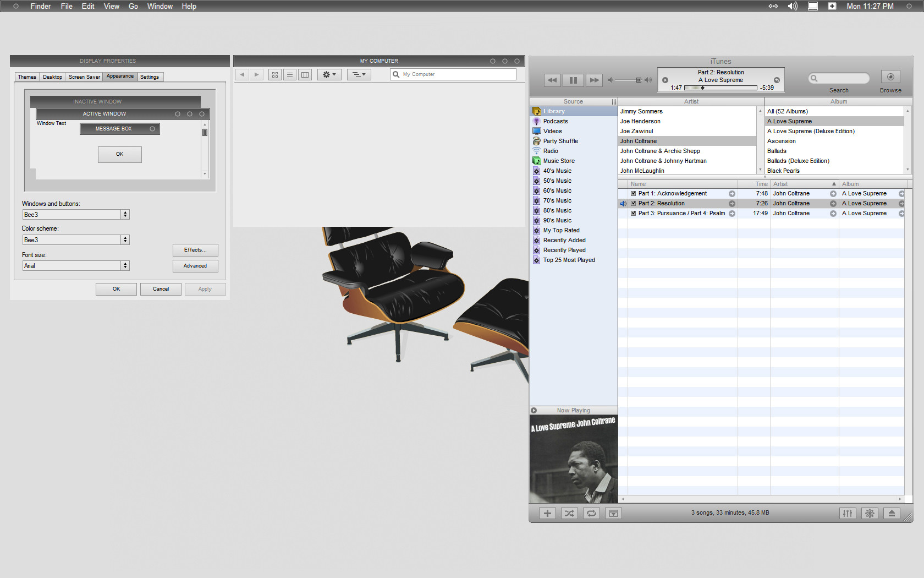This screenshot has height=578, width=924.
Task: Toggle shuffle mode in iTunes
Action: (569, 513)
